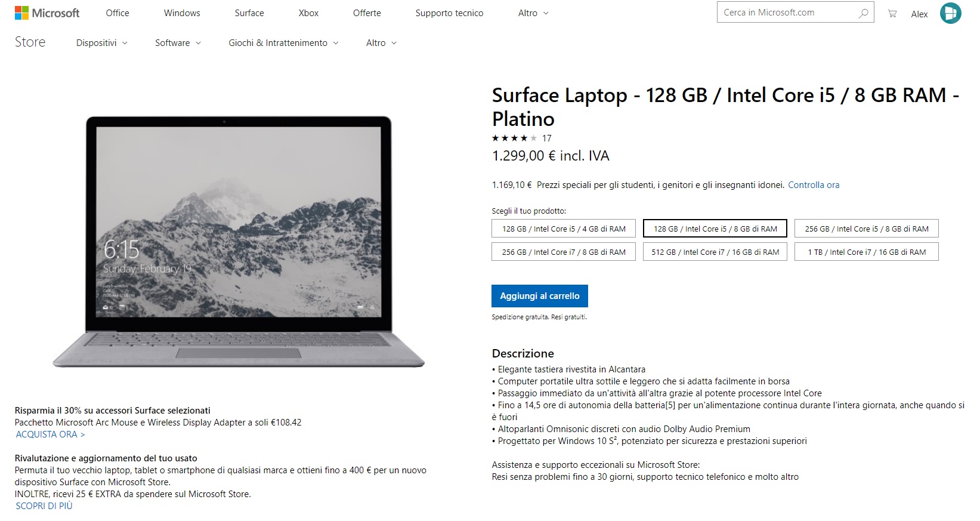Click the Microsoft logo
The height and width of the screenshot is (521, 980).
point(47,13)
